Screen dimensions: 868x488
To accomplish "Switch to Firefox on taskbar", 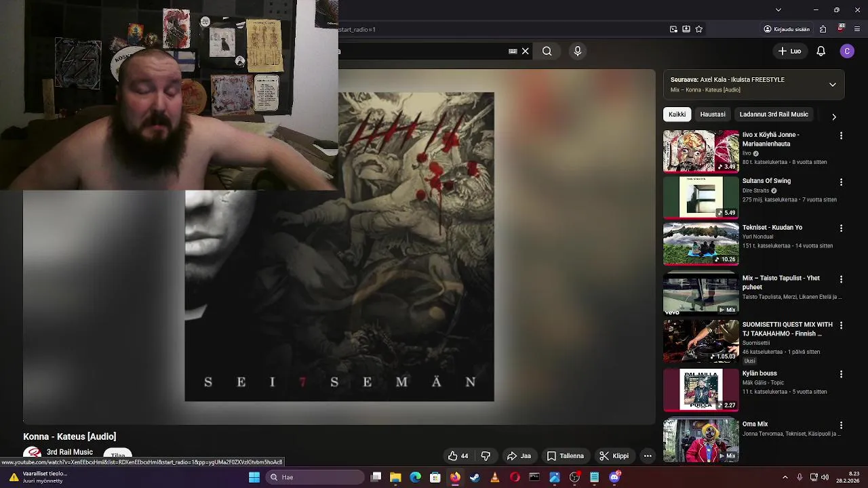I will [455, 477].
